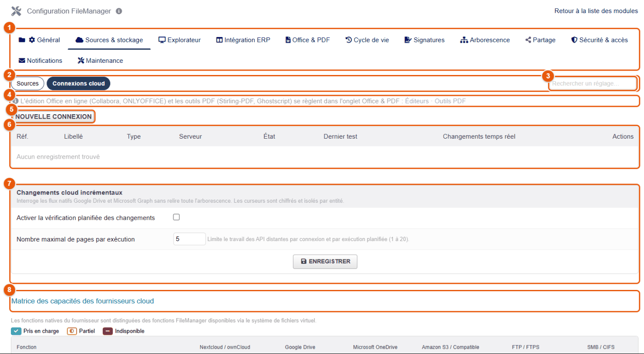Click the Arborescence sitemap icon
This screenshot has height=354, width=644.
[x=464, y=40]
